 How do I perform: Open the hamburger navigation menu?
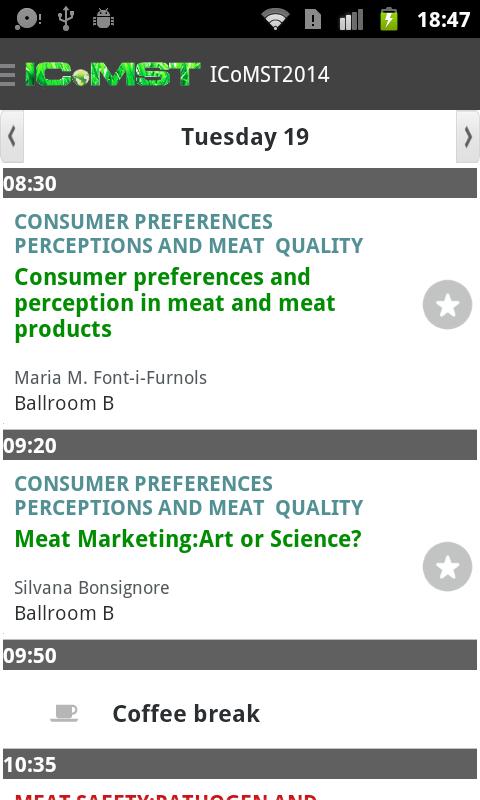pos(8,75)
